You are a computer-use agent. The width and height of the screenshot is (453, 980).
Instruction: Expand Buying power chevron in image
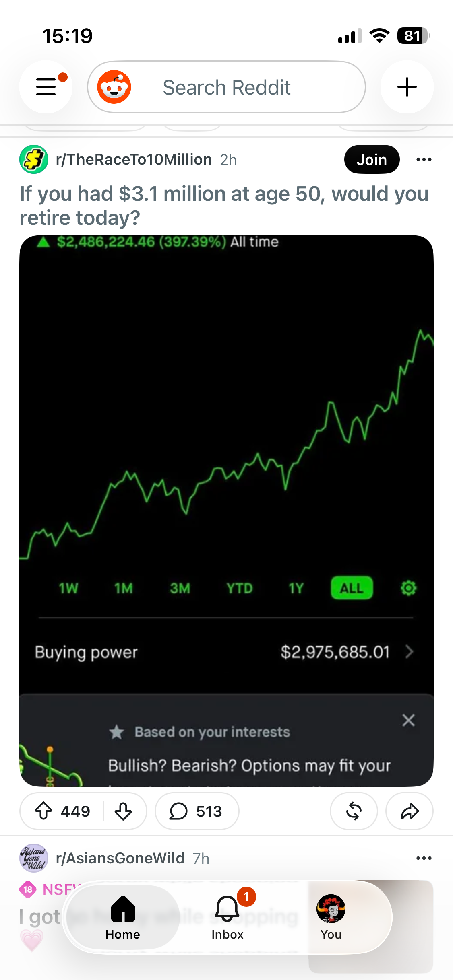coord(409,652)
